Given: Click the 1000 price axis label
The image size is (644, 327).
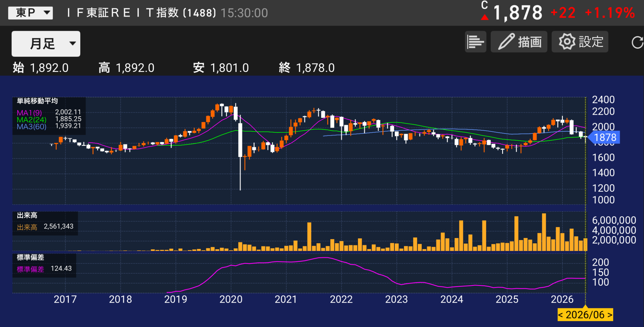Looking at the screenshot, I should (603, 200).
